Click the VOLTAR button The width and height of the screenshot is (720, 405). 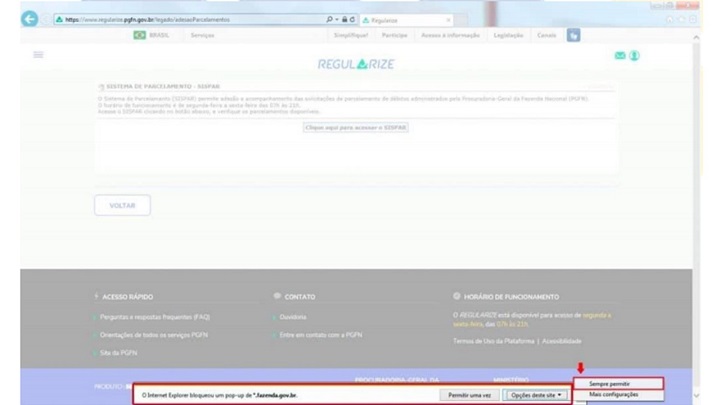pyautogui.click(x=122, y=205)
